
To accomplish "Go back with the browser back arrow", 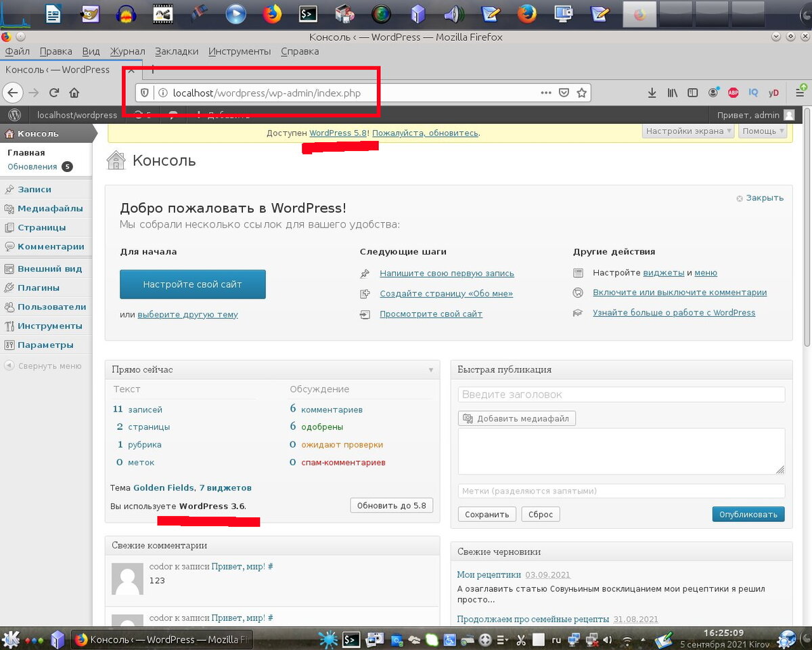I will tap(13, 93).
